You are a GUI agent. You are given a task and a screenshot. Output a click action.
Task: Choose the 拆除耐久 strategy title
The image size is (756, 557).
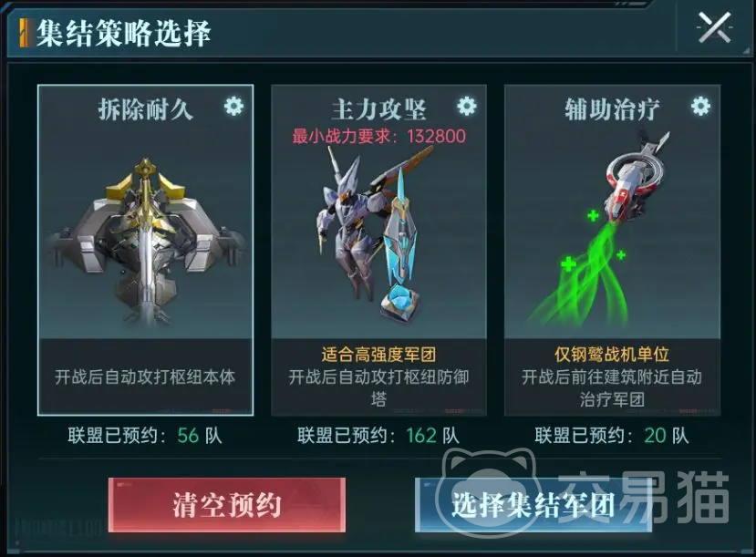point(146,109)
